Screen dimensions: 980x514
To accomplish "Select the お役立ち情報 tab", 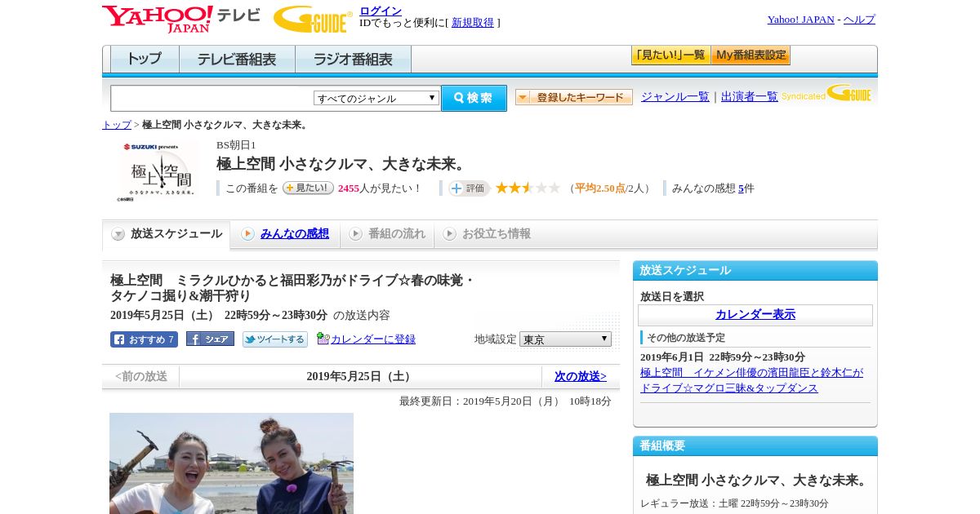I will tap(488, 234).
